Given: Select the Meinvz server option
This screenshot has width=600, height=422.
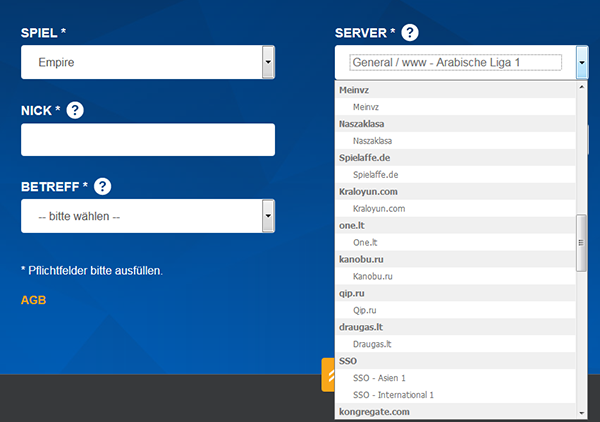Looking at the screenshot, I should [x=455, y=107].
